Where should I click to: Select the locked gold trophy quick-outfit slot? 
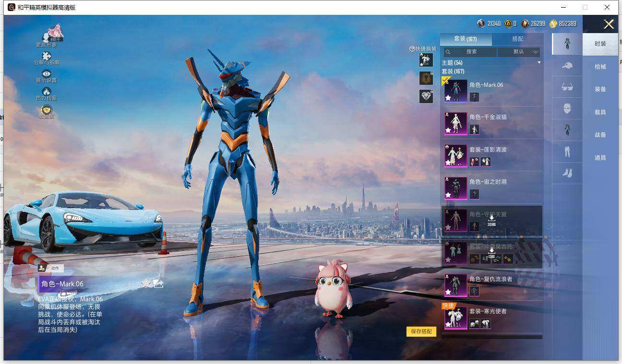click(x=426, y=78)
